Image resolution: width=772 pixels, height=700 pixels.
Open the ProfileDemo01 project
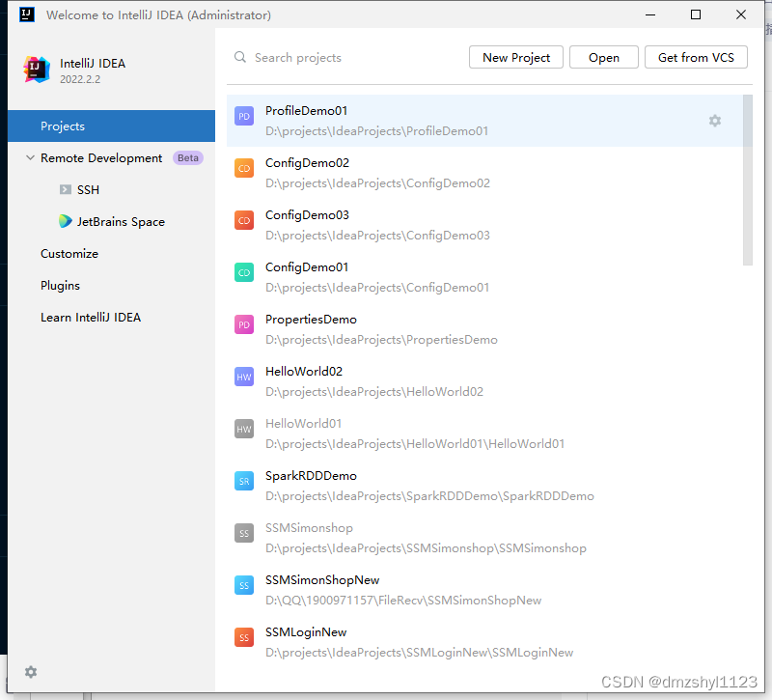tap(484, 121)
